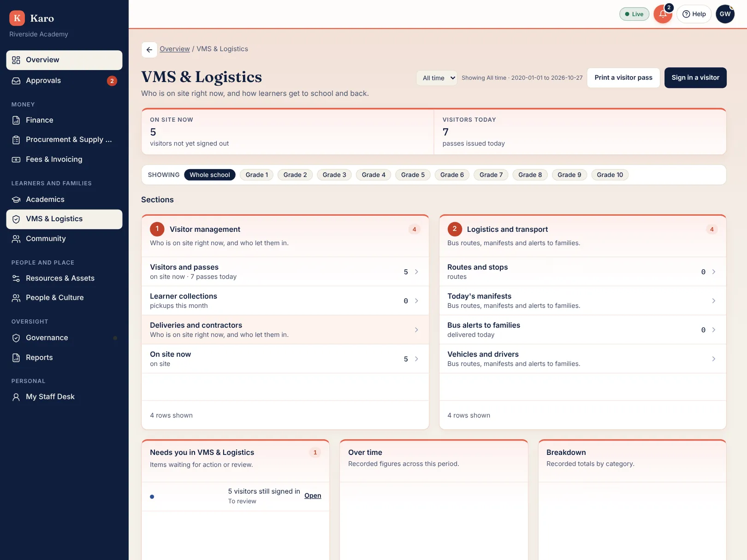747x560 pixels.
Task: Click the Reports file icon
Action: (16, 358)
